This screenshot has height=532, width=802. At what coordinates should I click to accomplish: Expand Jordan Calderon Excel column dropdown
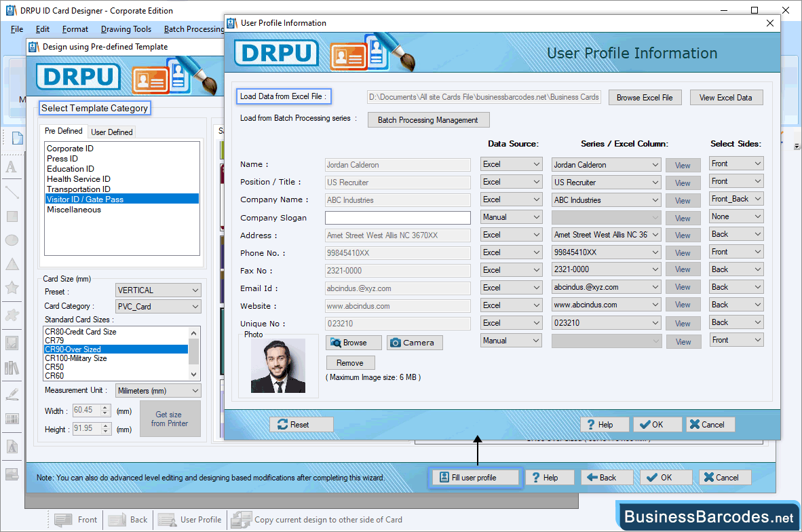pos(606,165)
